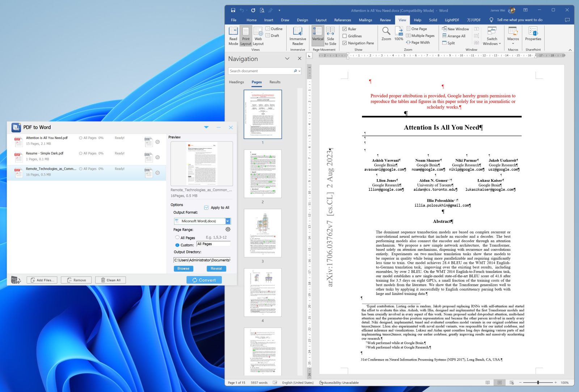Select One Page zoom option

[x=417, y=29]
